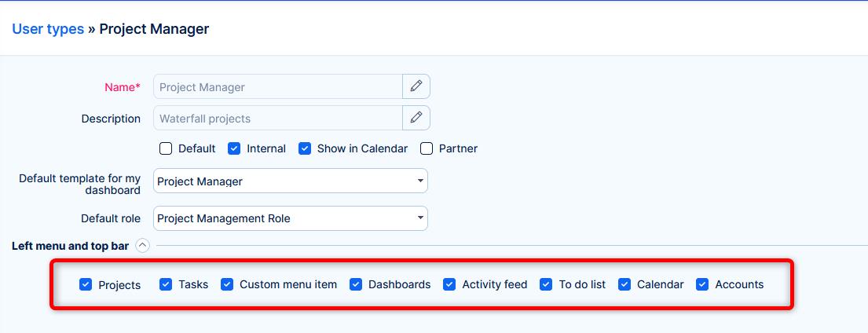Tick the Partner checkbox
Screen dimensions: 868x333
pos(427,148)
